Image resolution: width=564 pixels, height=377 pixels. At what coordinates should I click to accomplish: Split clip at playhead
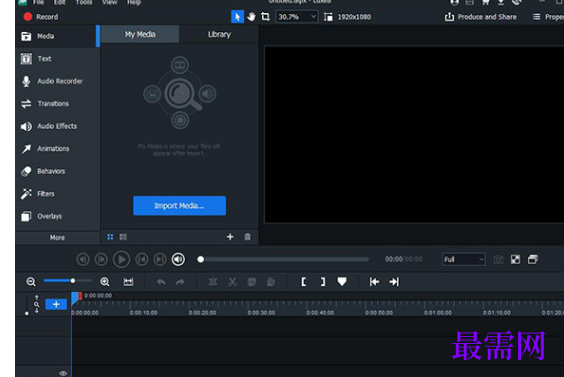point(213,282)
